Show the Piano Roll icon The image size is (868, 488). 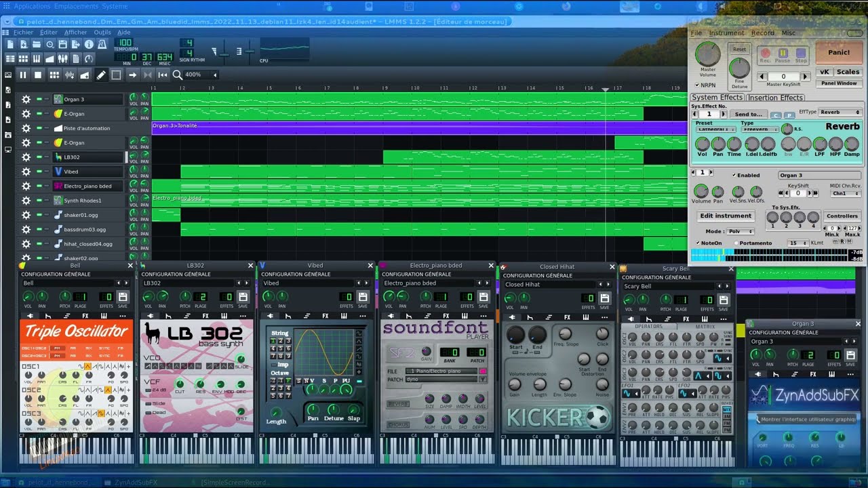[37, 59]
